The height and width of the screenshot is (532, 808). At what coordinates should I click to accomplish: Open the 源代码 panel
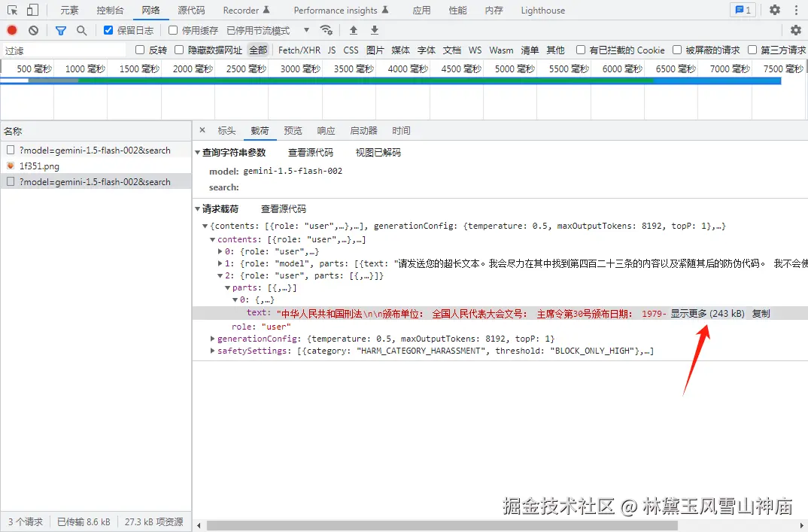(191, 11)
